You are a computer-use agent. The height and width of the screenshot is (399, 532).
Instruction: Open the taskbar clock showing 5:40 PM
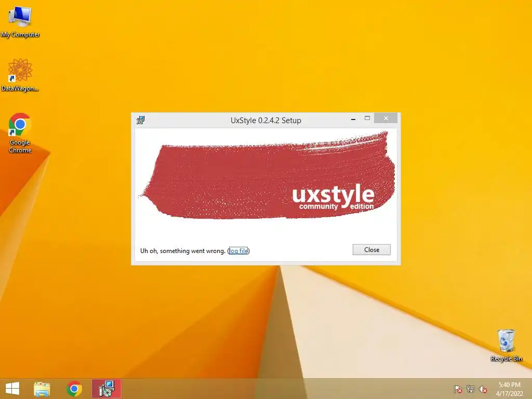tap(510, 389)
